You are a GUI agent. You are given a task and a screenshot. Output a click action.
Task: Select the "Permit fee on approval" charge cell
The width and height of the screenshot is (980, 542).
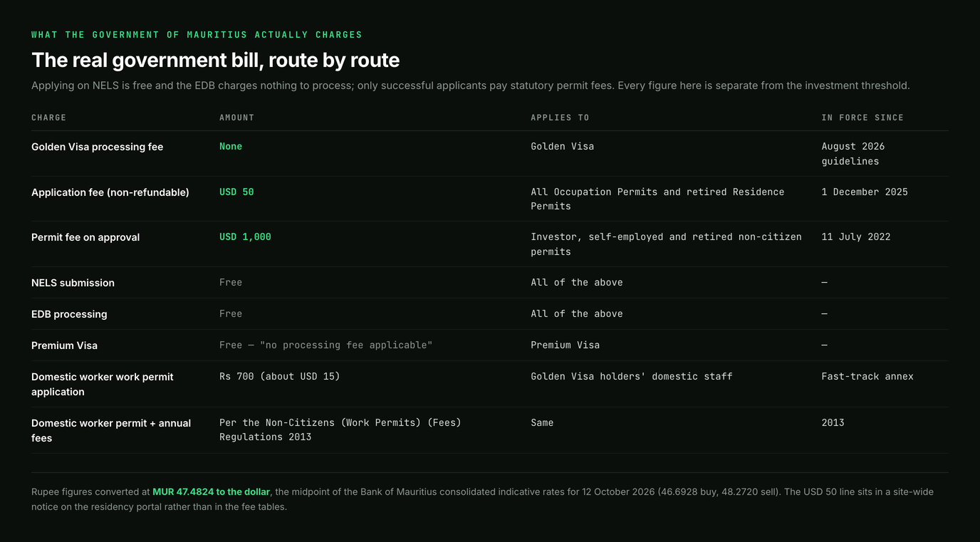pyautogui.click(x=85, y=237)
